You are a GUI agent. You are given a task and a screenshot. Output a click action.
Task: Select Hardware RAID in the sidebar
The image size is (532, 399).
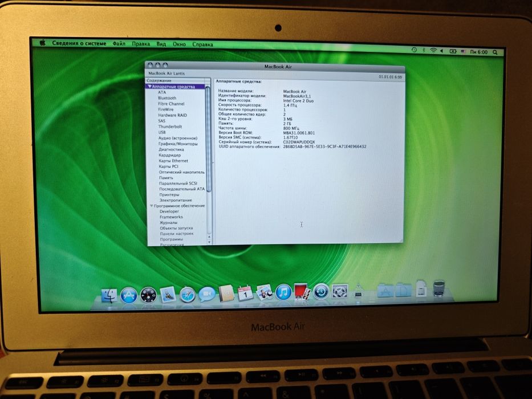172,115
